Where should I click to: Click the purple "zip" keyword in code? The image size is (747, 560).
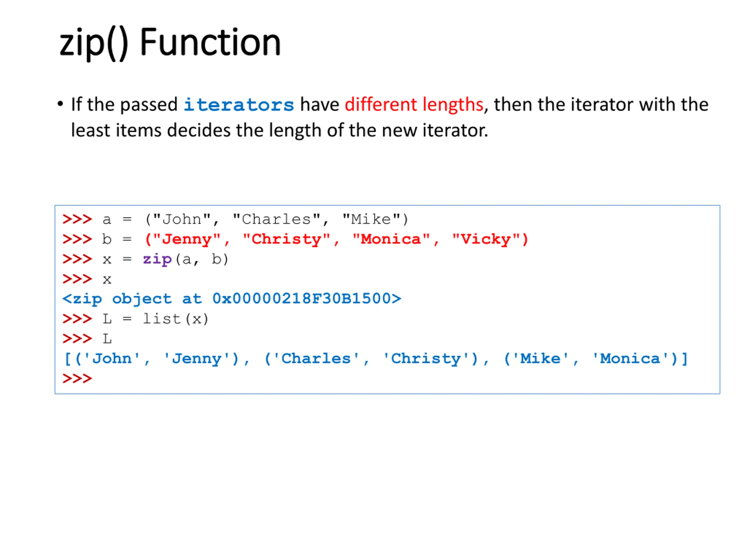[x=157, y=260]
